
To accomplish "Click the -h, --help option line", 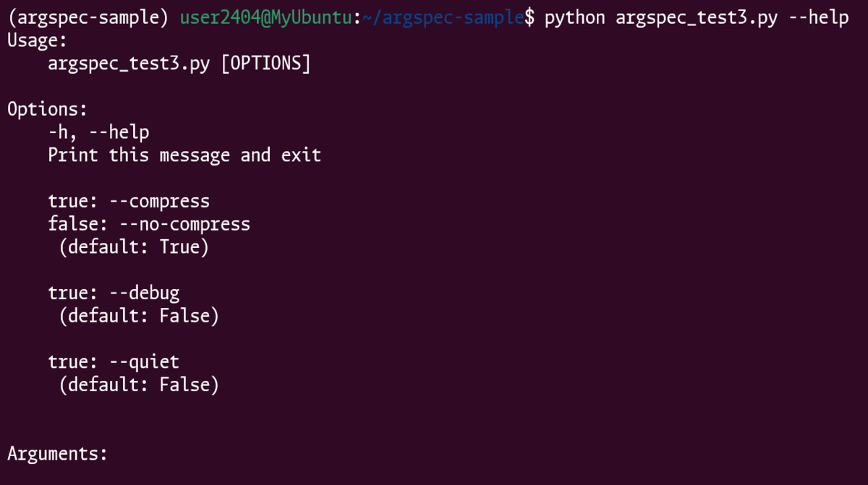I will click(98, 132).
